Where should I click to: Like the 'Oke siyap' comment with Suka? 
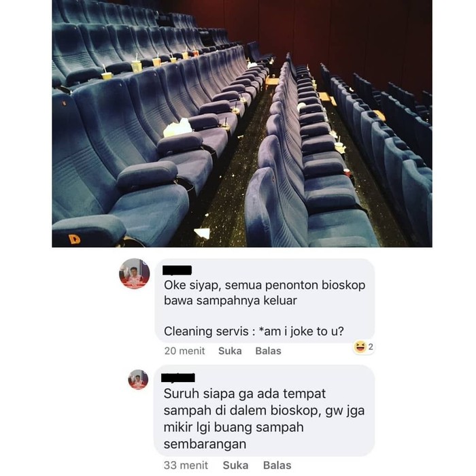(230, 351)
